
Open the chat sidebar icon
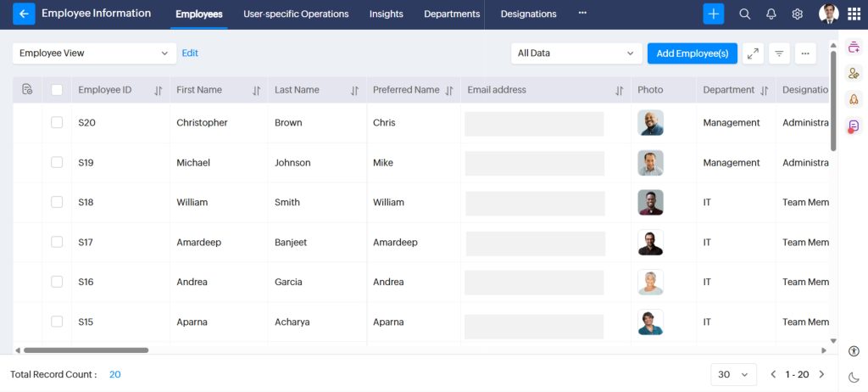[x=854, y=126]
